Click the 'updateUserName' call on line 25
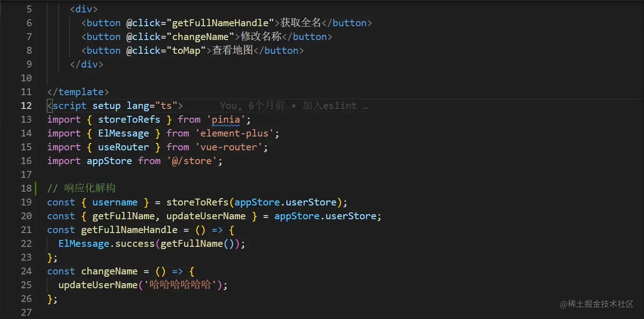 pos(98,285)
